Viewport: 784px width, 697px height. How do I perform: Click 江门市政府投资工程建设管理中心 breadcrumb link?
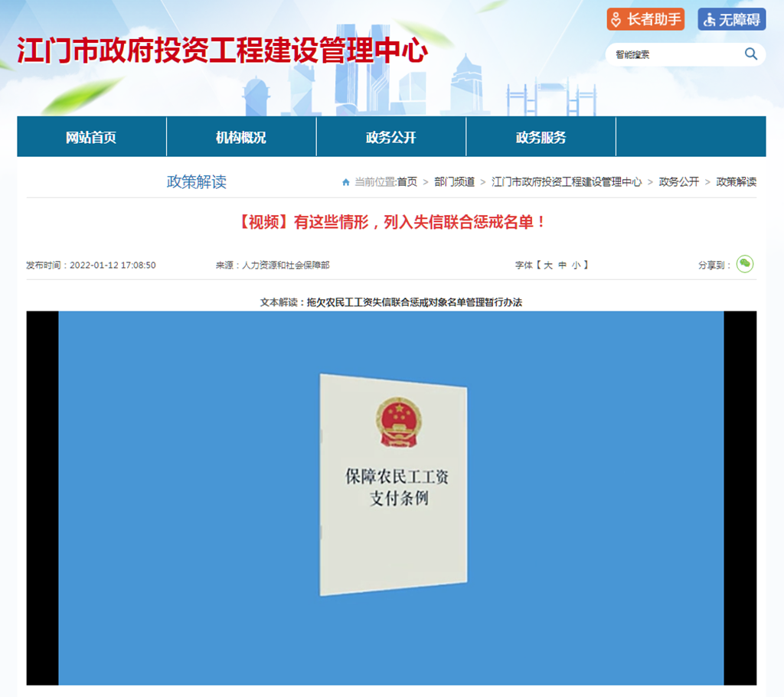[x=567, y=182]
